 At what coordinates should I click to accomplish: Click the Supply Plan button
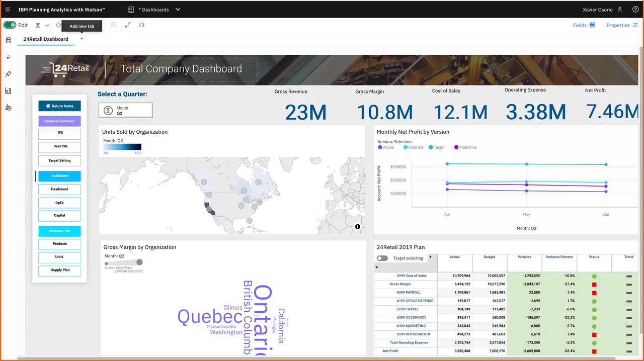click(59, 270)
